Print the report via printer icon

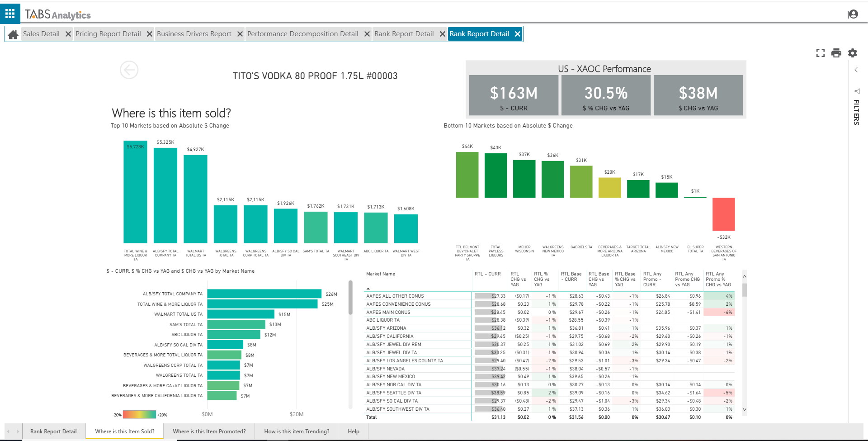point(836,53)
